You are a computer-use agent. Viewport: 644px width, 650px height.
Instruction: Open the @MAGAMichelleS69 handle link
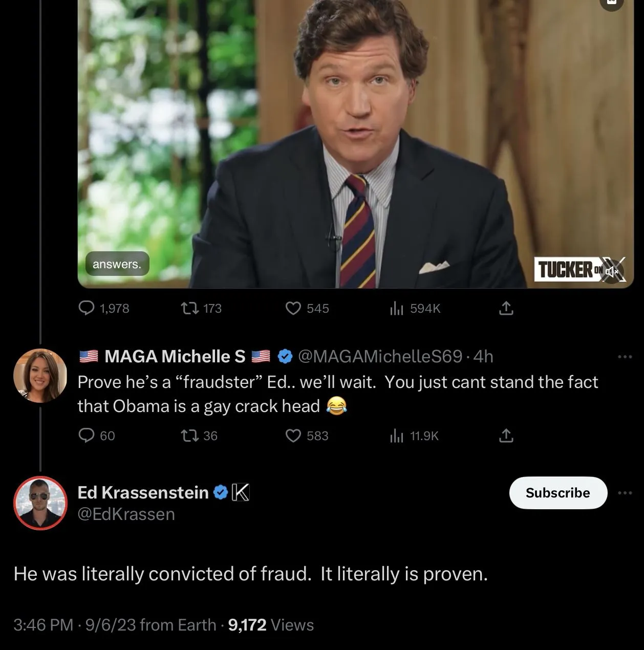[380, 356]
